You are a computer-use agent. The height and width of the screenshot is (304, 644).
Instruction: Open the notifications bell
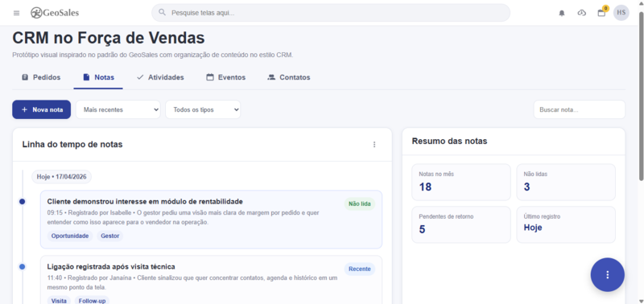[562, 13]
